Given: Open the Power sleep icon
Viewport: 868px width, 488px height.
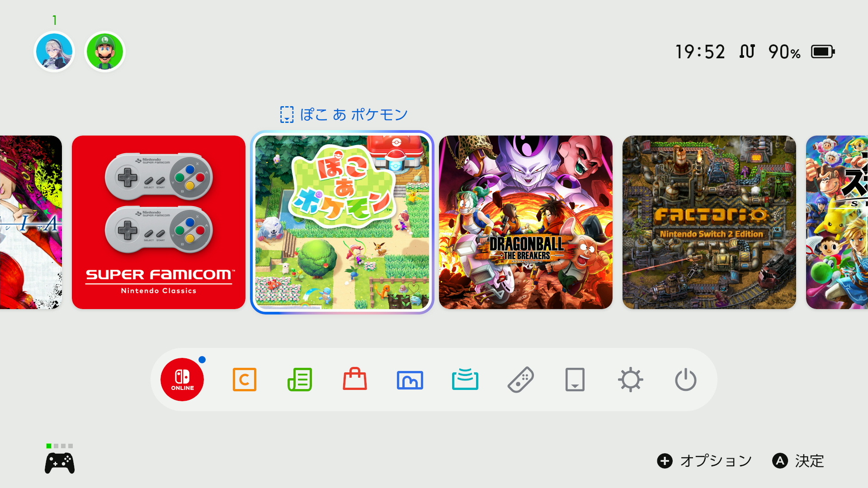Looking at the screenshot, I should [x=686, y=380].
